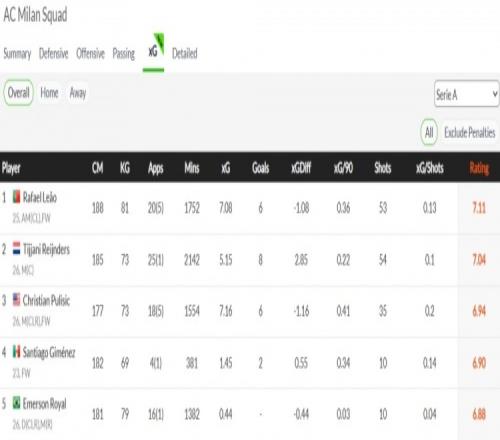Click Portugal flag icon beside Rafael Leão
The image size is (500, 440).
click(x=16, y=197)
